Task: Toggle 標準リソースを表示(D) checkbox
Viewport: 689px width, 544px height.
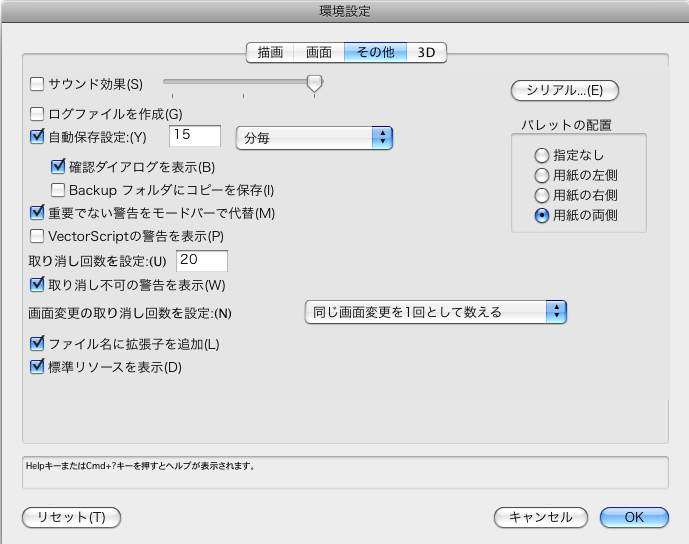Action: (x=38, y=367)
